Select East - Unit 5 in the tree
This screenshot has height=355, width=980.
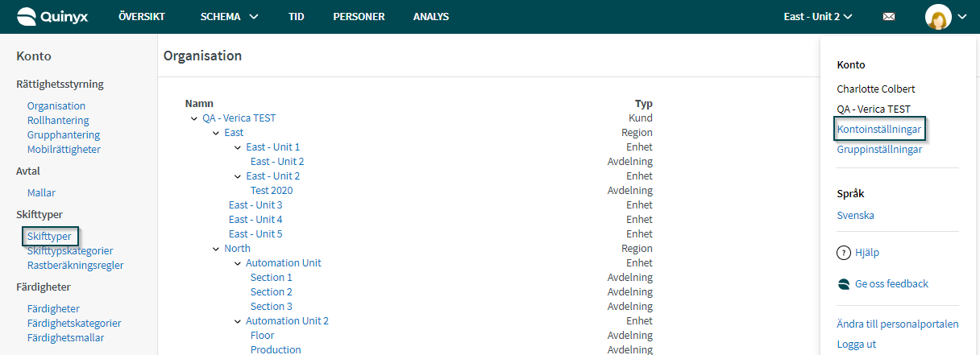(255, 234)
